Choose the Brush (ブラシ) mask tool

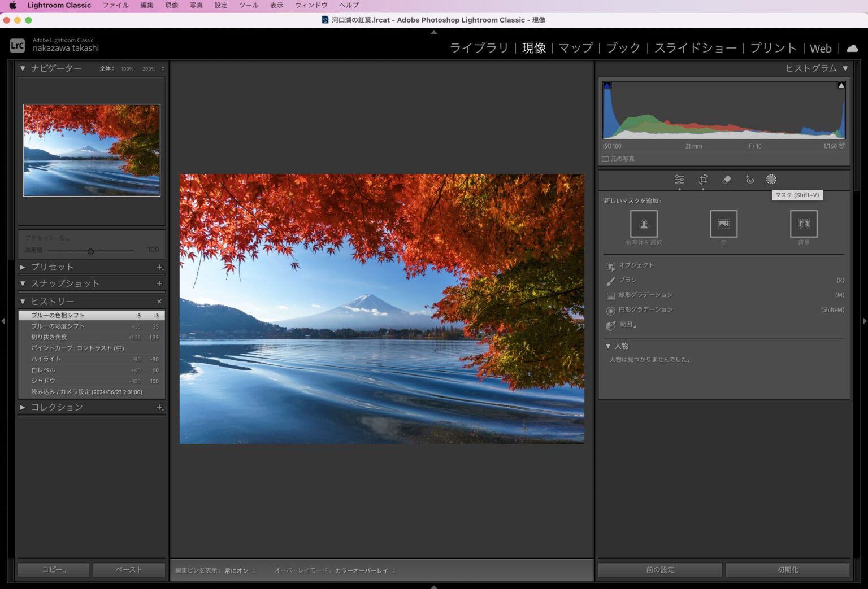click(x=627, y=280)
